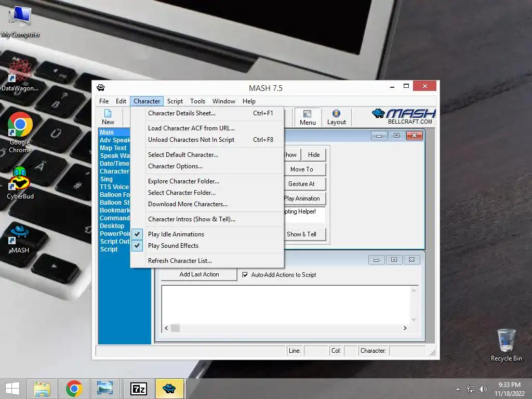Open the Edit menu
Image resolution: width=532 pixels, height=399 pixels.
point(121,101)
